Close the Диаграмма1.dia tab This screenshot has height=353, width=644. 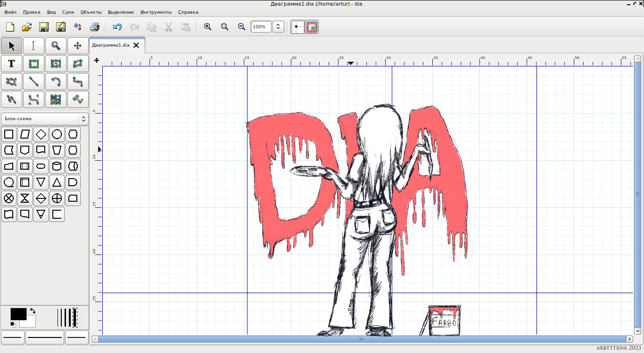(x=136, y=45)
